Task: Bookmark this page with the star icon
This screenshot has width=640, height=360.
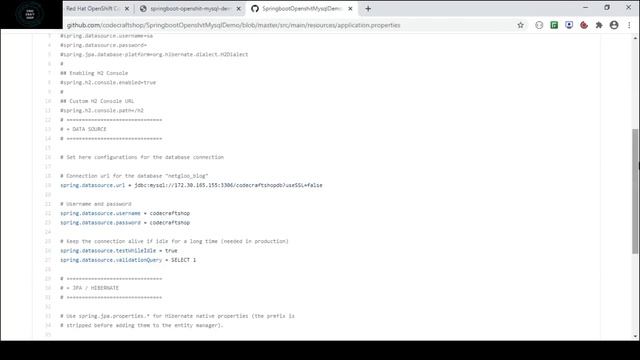Action: tap(520, 25)
